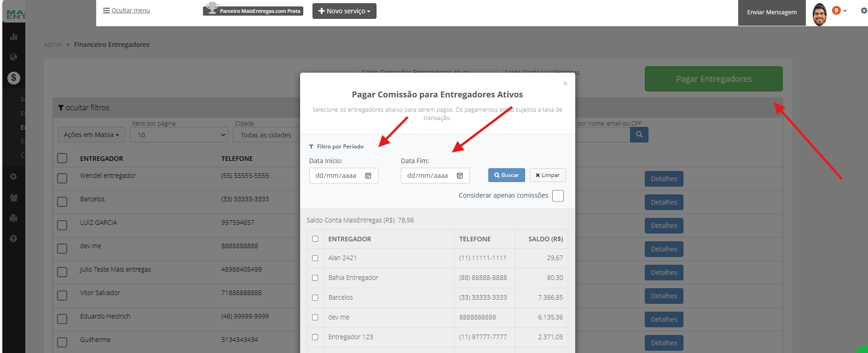Open the question mark help sidebar icon
The height and width of the screenshot is (353, 868).
pyautogui.click(x=13, y=239)
